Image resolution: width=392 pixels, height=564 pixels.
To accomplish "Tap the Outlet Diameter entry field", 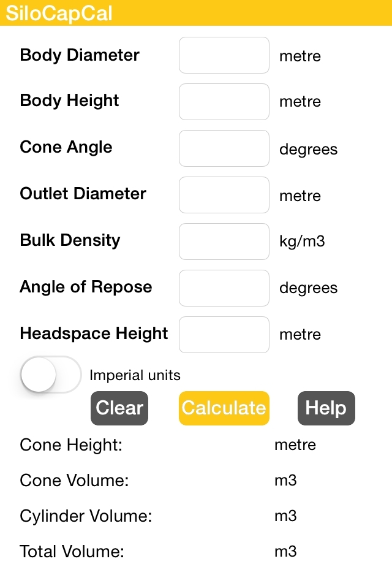I will tap(224, 195).
